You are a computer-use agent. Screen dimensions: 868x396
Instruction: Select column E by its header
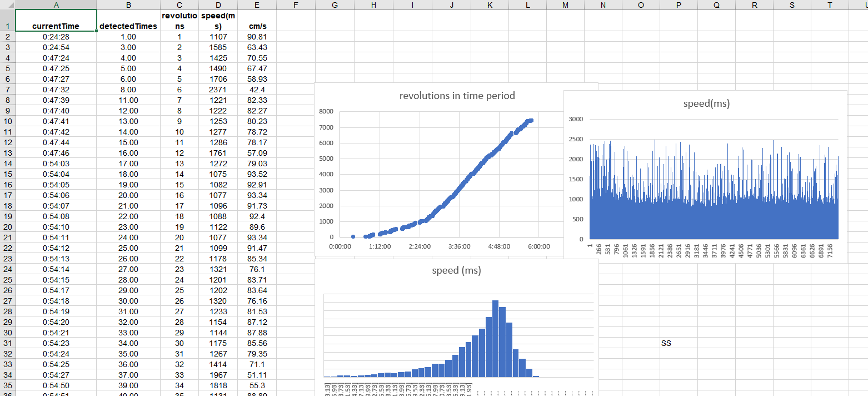pos(257,4)
